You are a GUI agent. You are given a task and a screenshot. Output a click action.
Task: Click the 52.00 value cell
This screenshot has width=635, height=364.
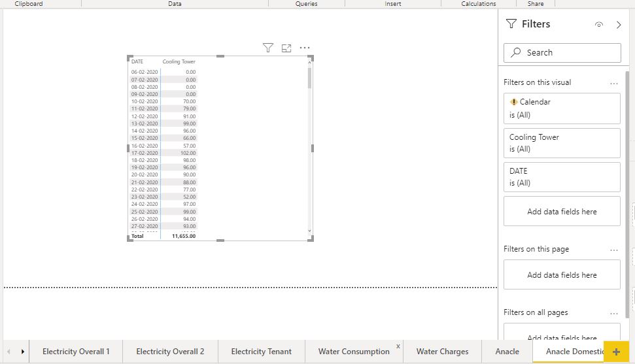coord(189,197)
